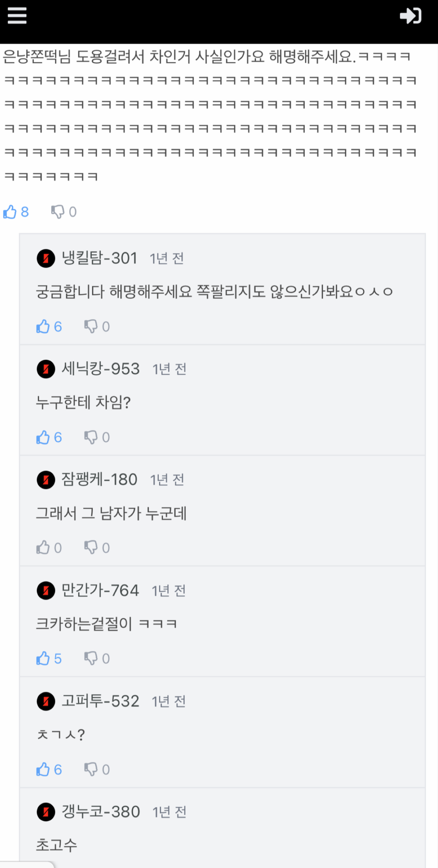Downvote 만간가-764's comment
438x868 pixels.
pyautogui.click(x=91, y=658)
